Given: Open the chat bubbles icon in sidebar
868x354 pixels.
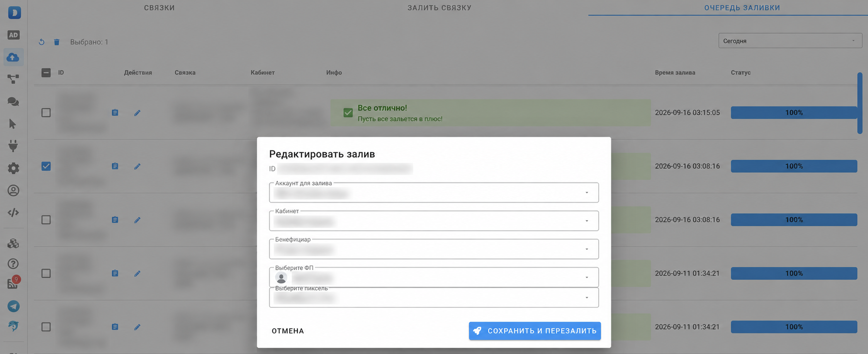Looking at the screenshot, I should [x=13, y=101].
